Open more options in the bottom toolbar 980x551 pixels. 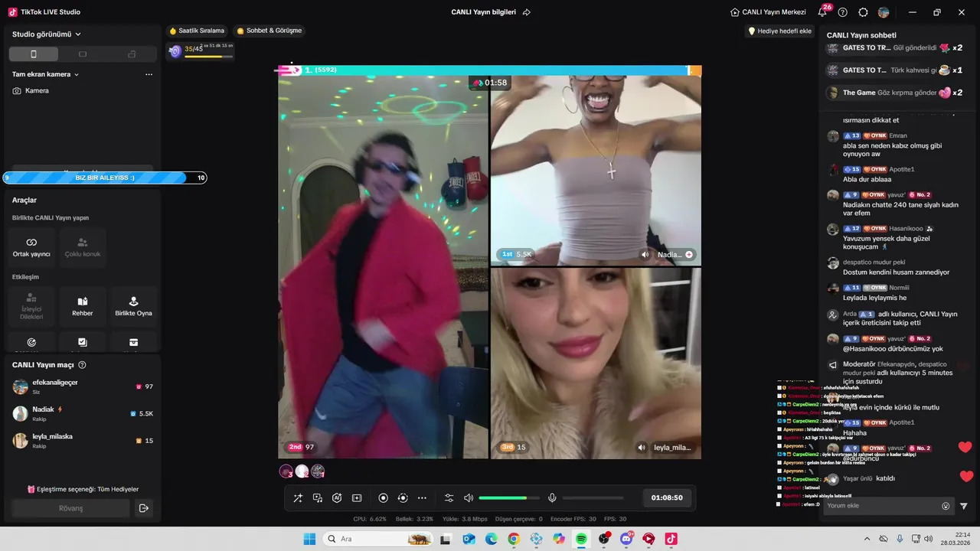coord(422,498)
